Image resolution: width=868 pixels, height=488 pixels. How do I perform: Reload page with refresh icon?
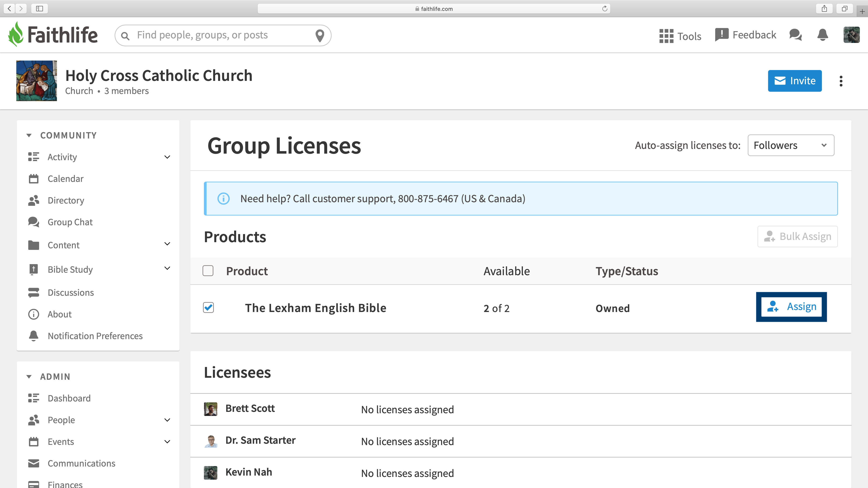pos(604,8)
